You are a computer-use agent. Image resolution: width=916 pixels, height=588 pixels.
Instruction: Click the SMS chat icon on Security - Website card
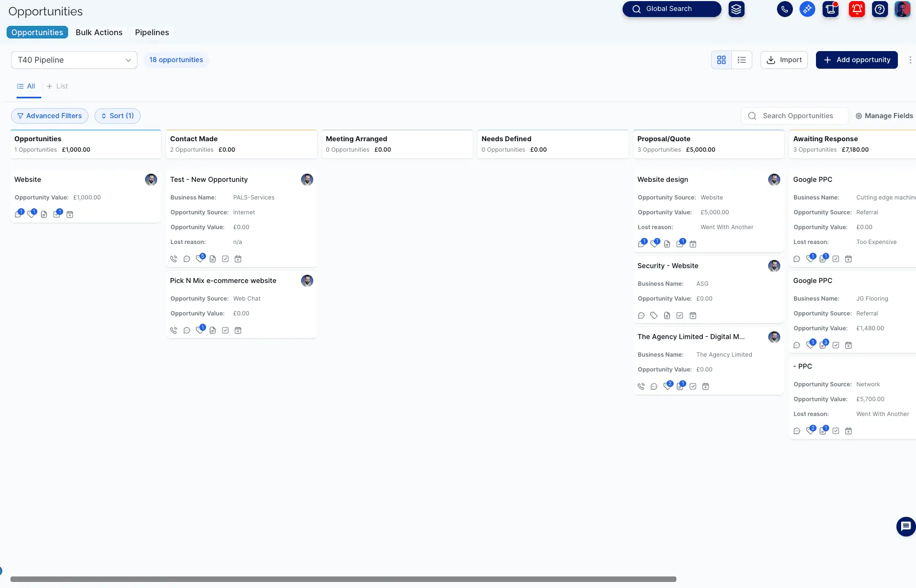coord(641,315)
